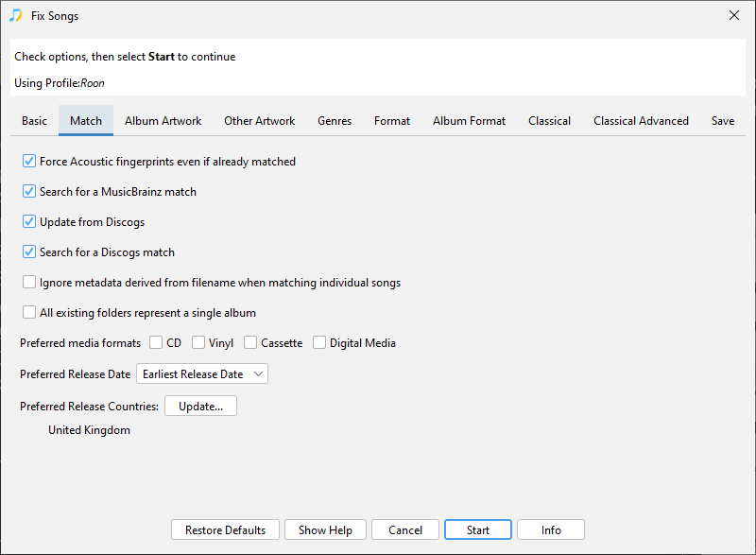Click Start to begin fixing songs

(x=478, y=529)
